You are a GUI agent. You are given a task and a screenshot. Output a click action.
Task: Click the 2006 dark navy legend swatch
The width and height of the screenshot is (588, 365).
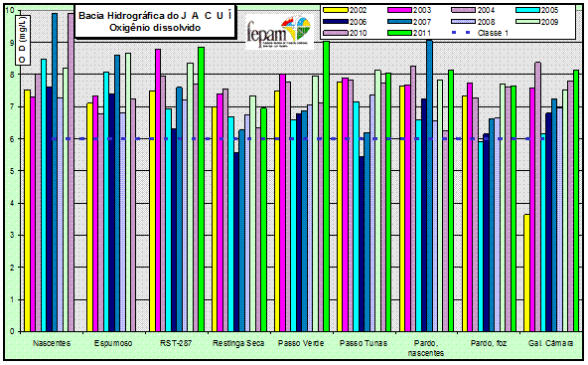click(x=336, y=22)
